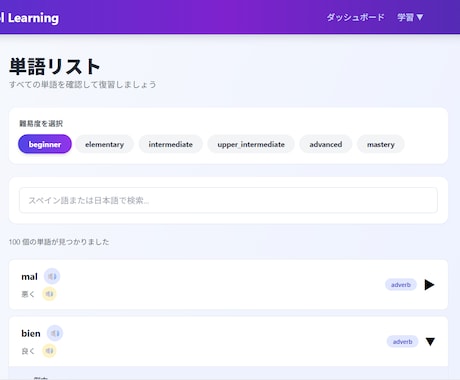Click the translation 良く

pyautogui.click(x=28, y=351)
